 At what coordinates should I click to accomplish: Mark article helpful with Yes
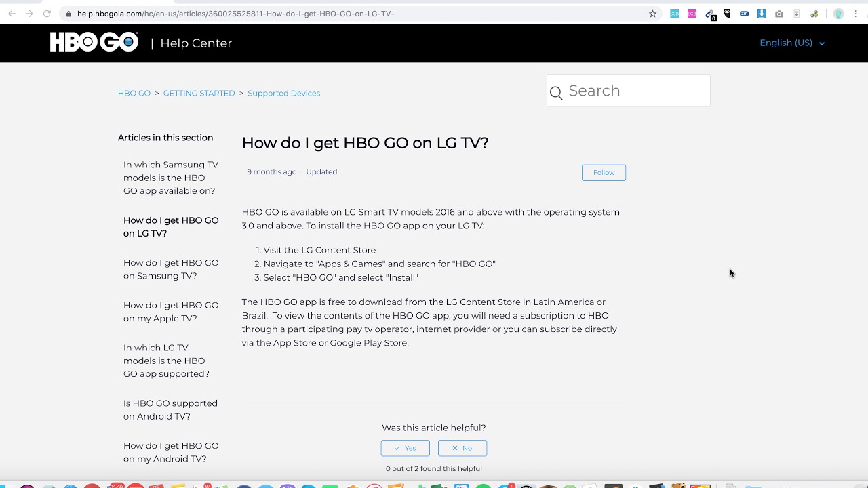406,448
